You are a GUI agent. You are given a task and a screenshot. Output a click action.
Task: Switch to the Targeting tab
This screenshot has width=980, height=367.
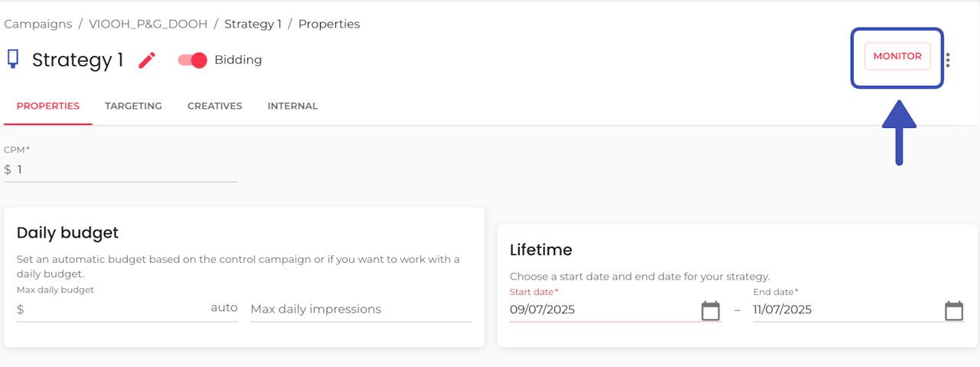133,106
